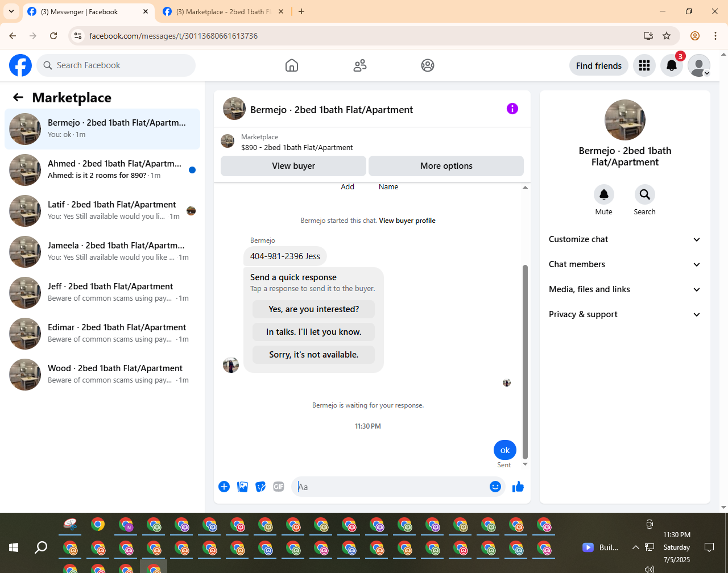This screenshot has width=728, height=573.
Task: Open Chrome profile icon in toolbar
Action: coord(695,36)
